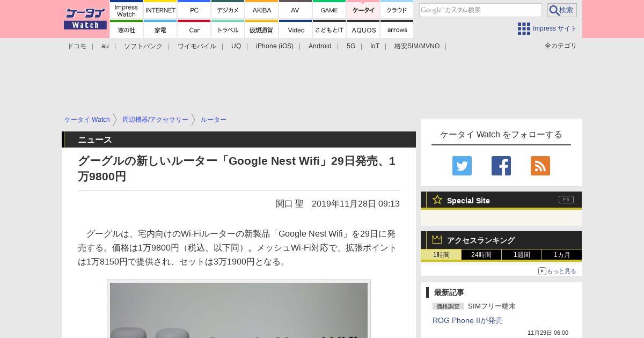The height and width of the screenshot is (338, 644).
Task: Click the もっと見る arrow link
Action: click(x=557, y=271)
